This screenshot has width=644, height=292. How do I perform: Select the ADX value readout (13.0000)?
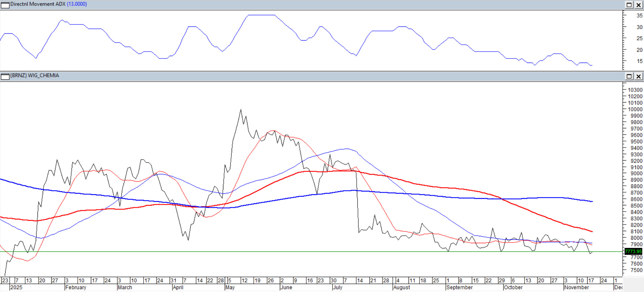77,4
